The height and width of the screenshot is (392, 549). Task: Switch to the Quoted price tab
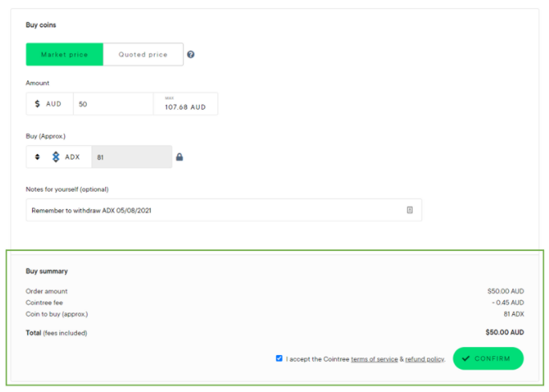[143, 55]
